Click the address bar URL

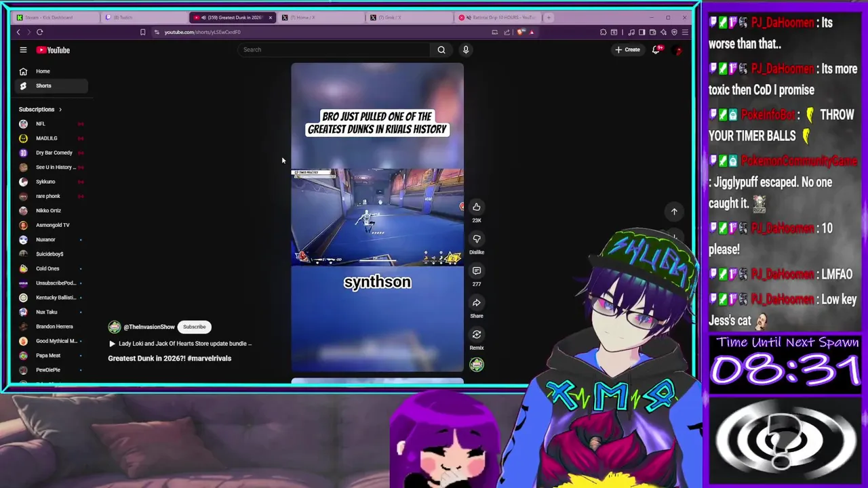pyautogui.click(x=202, y=32)
